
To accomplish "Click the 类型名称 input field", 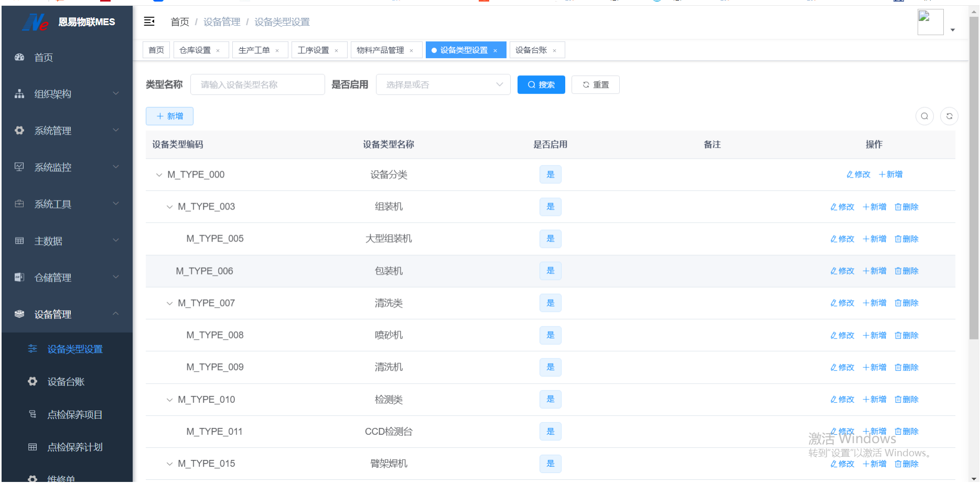I will 257,84.
